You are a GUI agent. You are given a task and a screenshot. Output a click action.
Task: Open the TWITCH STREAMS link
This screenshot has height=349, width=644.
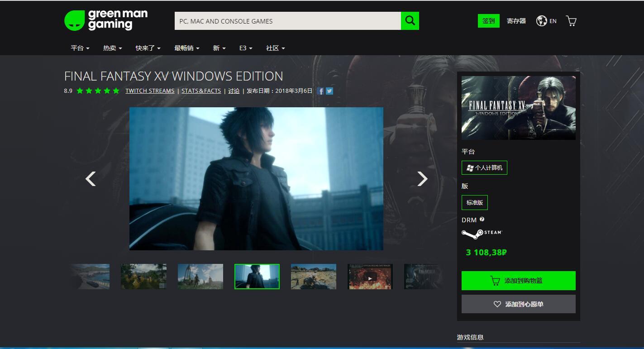(x=150, y=91)
